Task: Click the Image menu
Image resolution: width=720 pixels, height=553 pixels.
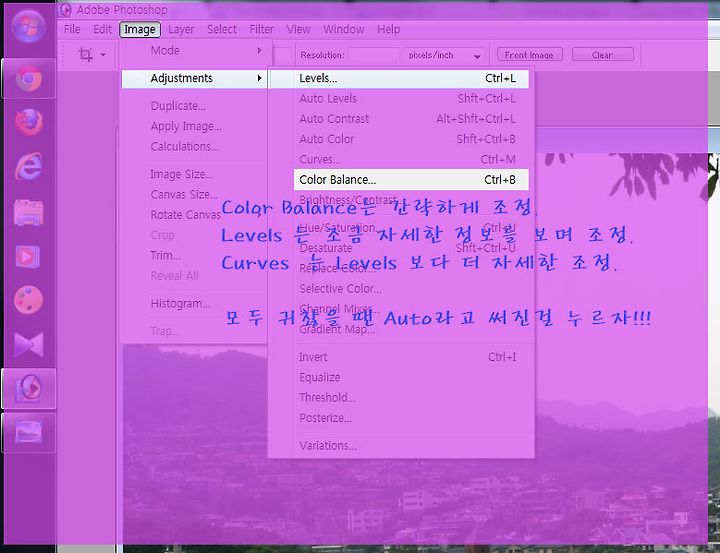Action: [x=140, y=29]
